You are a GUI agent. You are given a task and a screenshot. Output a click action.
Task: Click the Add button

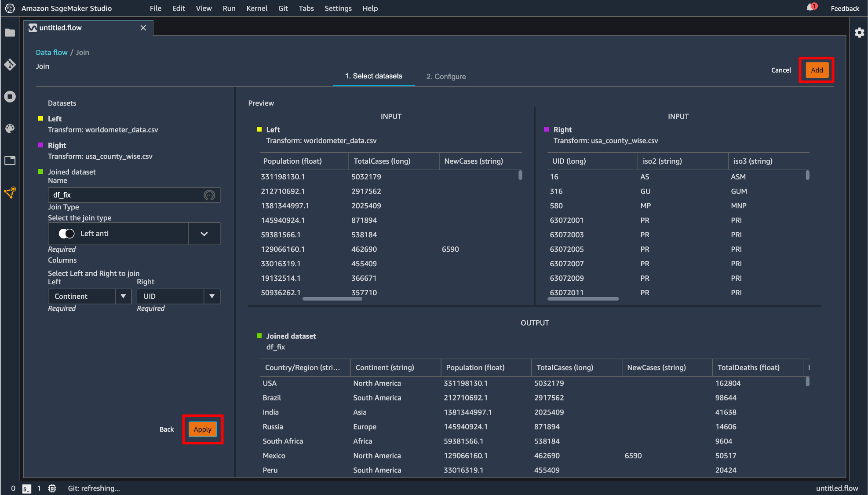tap(817, 70)
